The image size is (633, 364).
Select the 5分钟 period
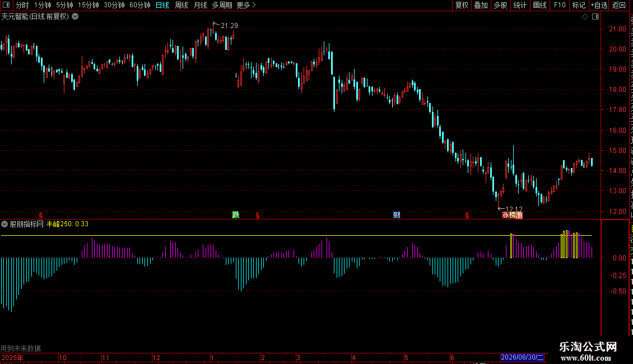click(64, 5)
